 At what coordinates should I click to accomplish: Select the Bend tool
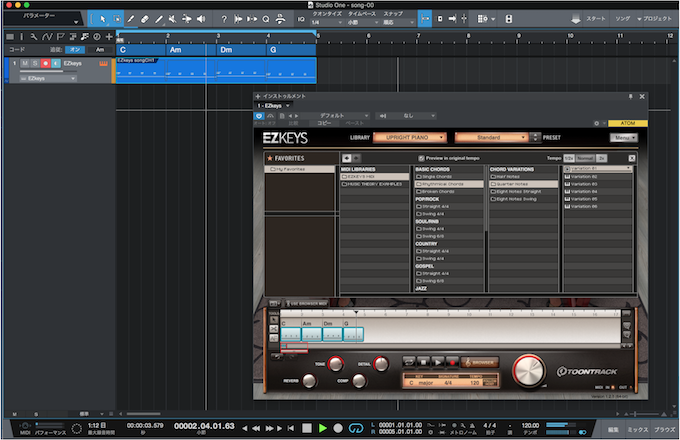click(x=186, y=19)
